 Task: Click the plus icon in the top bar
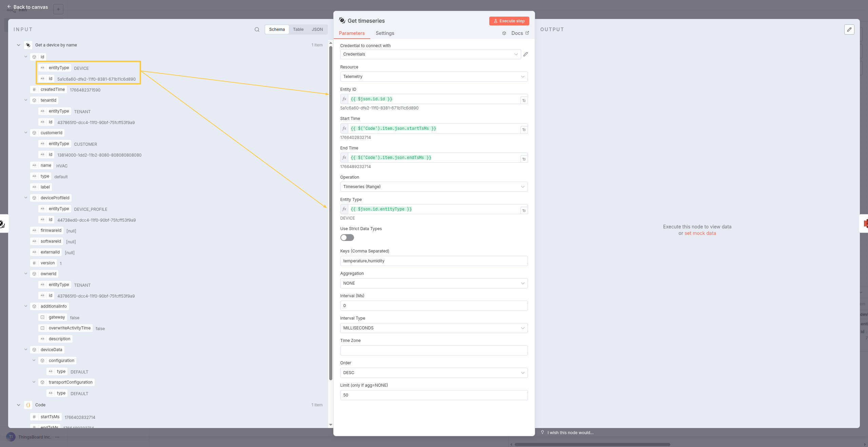pyautogui.click(x=58, y=9)
